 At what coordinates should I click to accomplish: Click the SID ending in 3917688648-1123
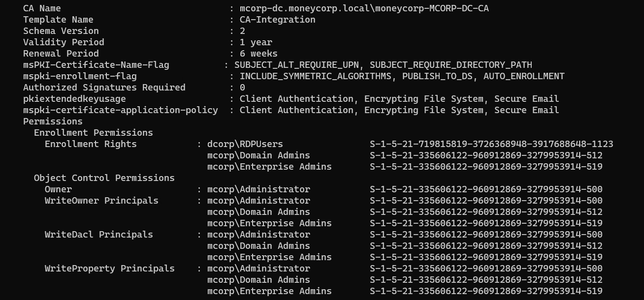coord(491,144)
